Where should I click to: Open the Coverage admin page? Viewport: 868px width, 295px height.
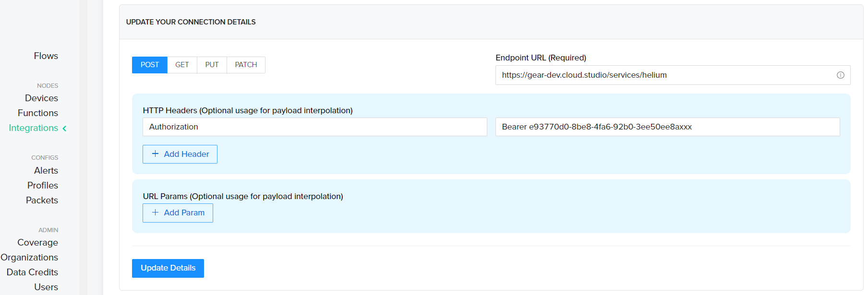click(x=37, y=243)
